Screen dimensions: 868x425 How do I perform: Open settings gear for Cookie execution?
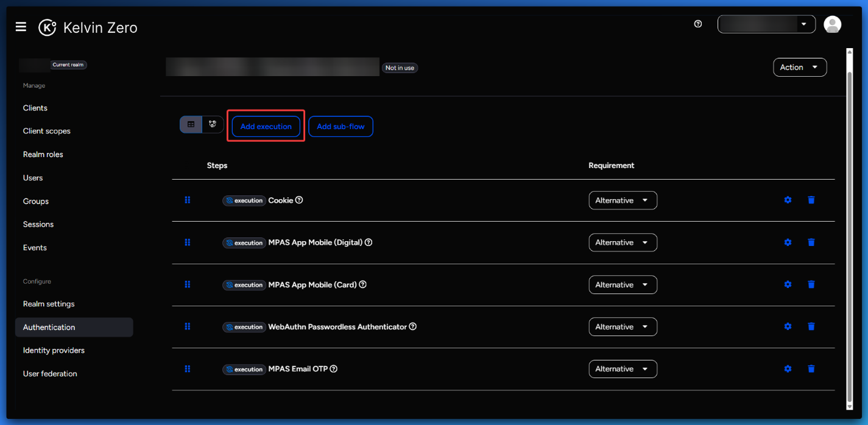788,200
